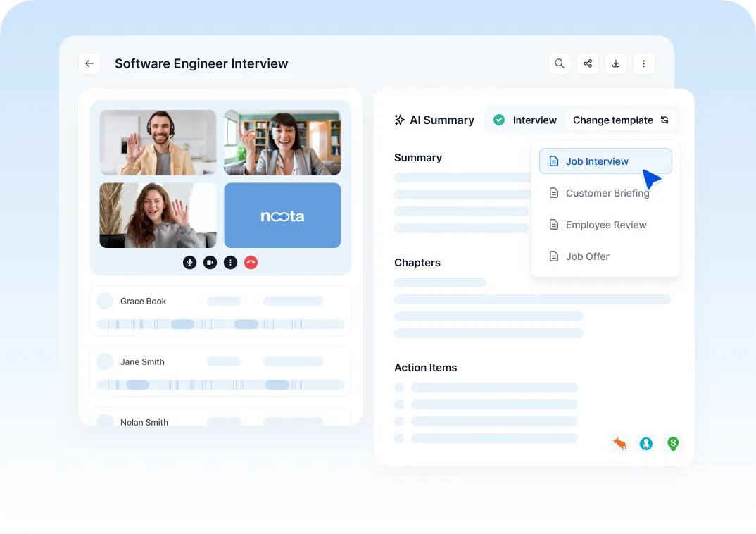Screen dimensions: 756x534
Task: Click the green lightbulb integration icon
Action: tap(673, 443)
